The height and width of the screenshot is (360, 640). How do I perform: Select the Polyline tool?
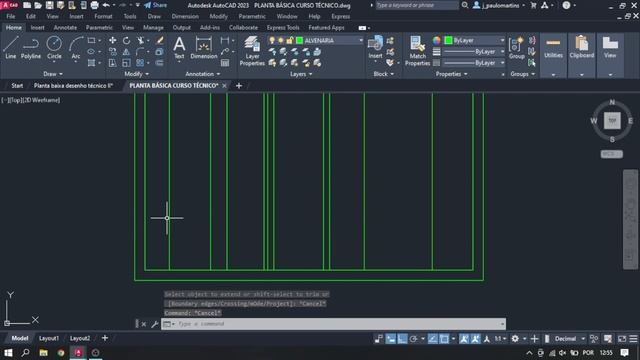(31, 47)
